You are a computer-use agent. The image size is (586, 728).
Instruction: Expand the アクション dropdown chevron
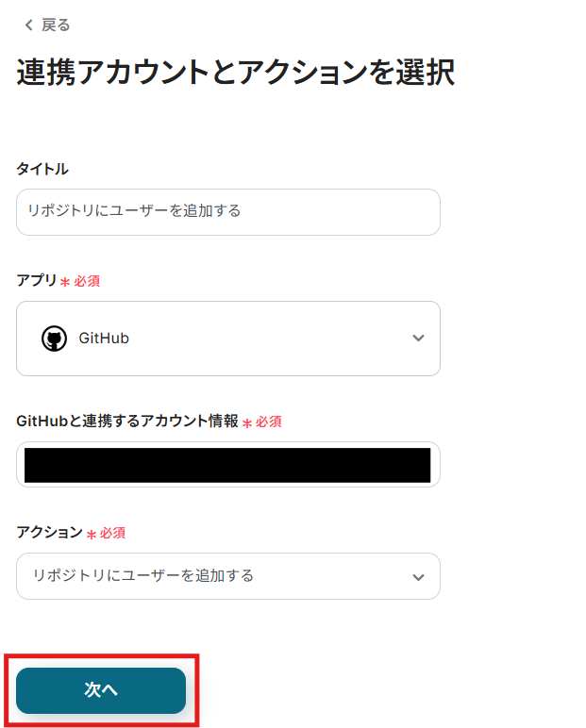(418, 576)
